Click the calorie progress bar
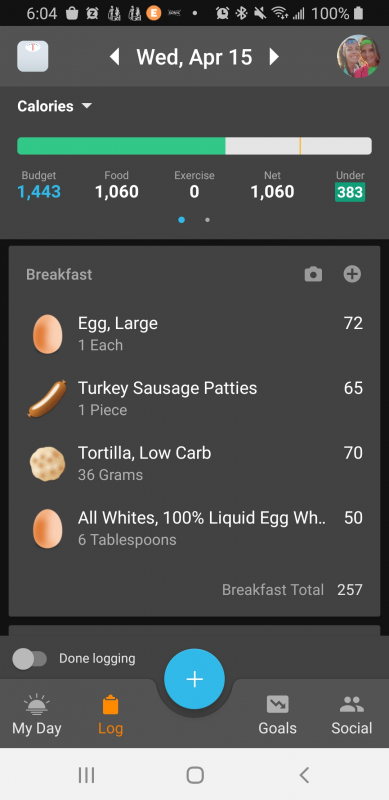 194,146
